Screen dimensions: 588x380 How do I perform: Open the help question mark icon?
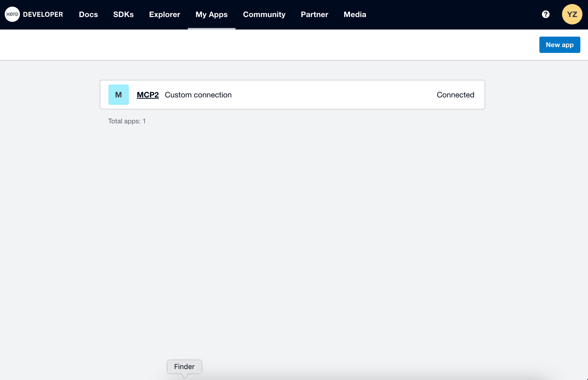tap(545, 14)
